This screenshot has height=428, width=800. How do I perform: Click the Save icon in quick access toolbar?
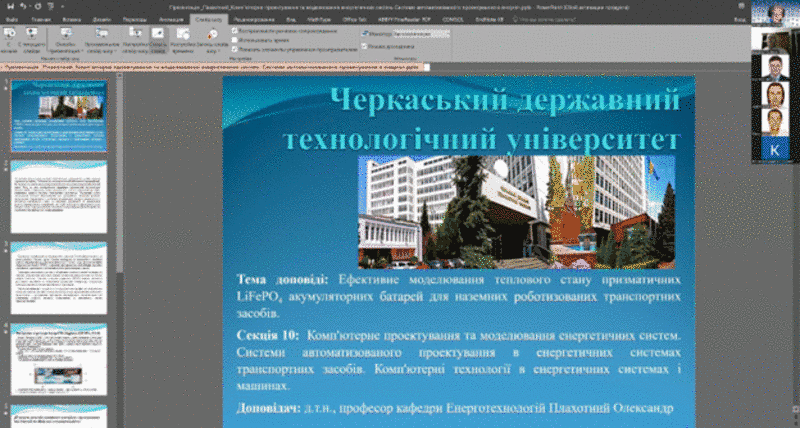pyautogui.click(x=8, y=6)
